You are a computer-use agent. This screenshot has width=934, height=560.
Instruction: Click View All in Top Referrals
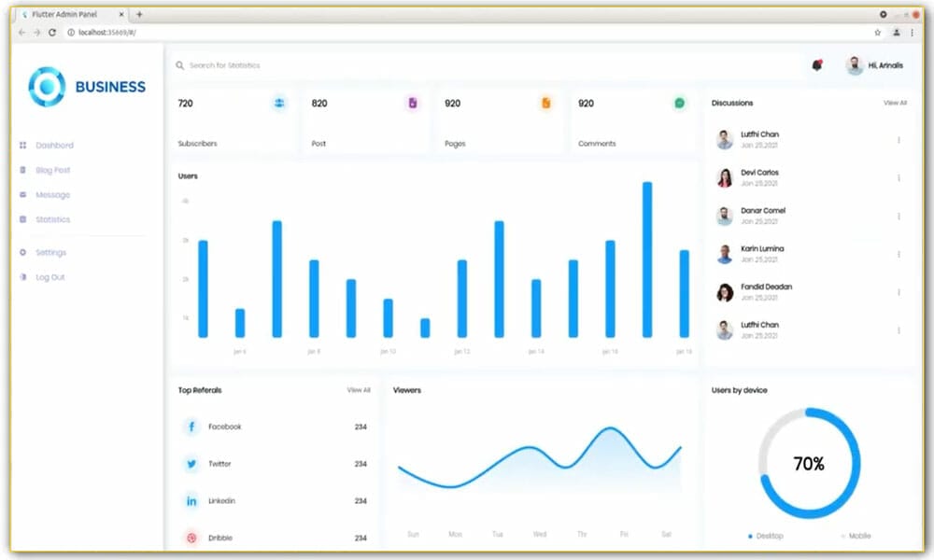coord(359,390)
